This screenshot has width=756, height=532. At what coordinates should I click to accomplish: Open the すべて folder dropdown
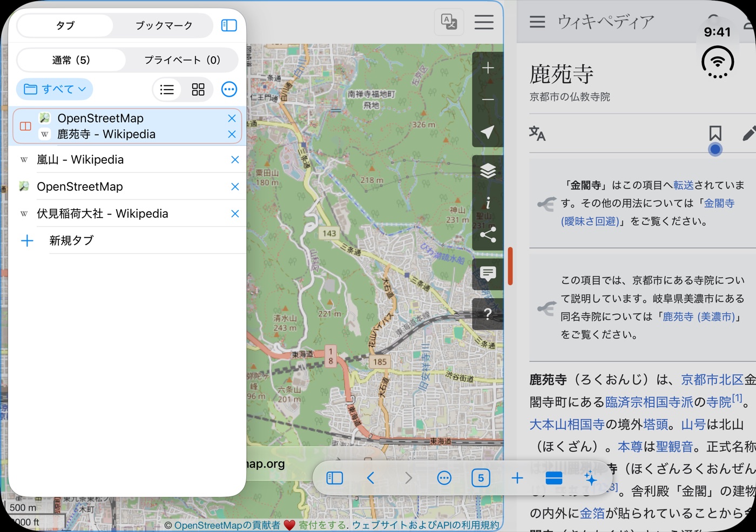[x=55, y=89]
